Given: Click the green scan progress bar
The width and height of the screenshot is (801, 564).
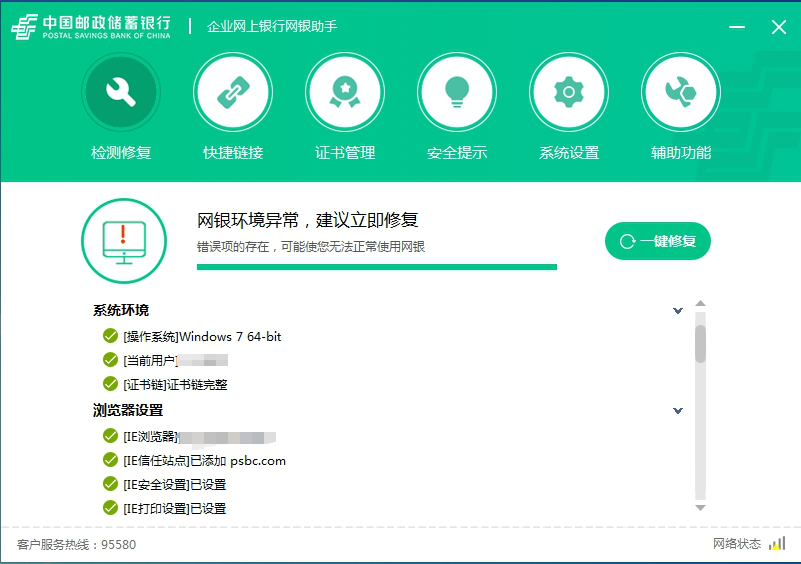Looking at the screenshot, I should coord(376,267).
